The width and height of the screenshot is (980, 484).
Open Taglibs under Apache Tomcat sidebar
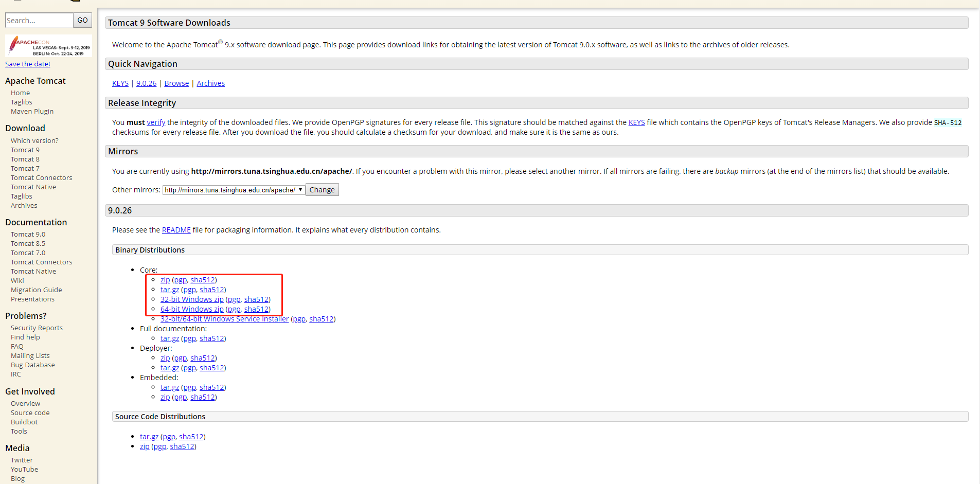[x=22, y=102]
